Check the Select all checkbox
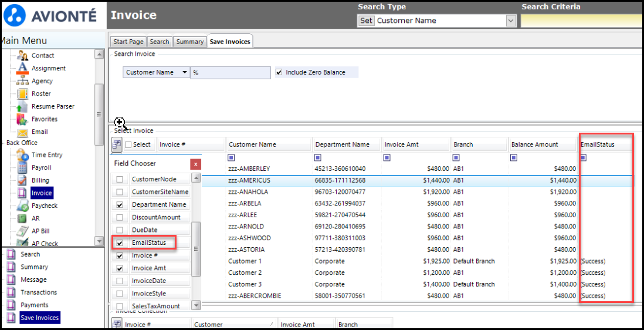 [128, 144]
